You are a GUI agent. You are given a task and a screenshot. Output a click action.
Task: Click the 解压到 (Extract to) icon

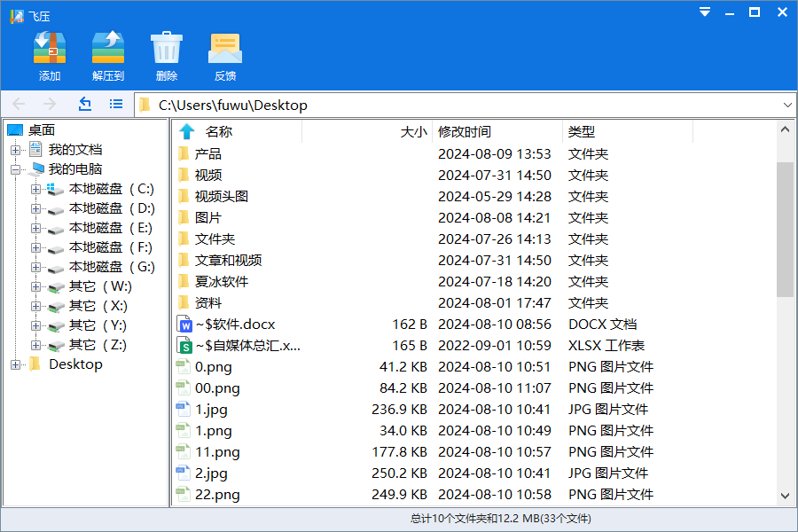(108, 47)
